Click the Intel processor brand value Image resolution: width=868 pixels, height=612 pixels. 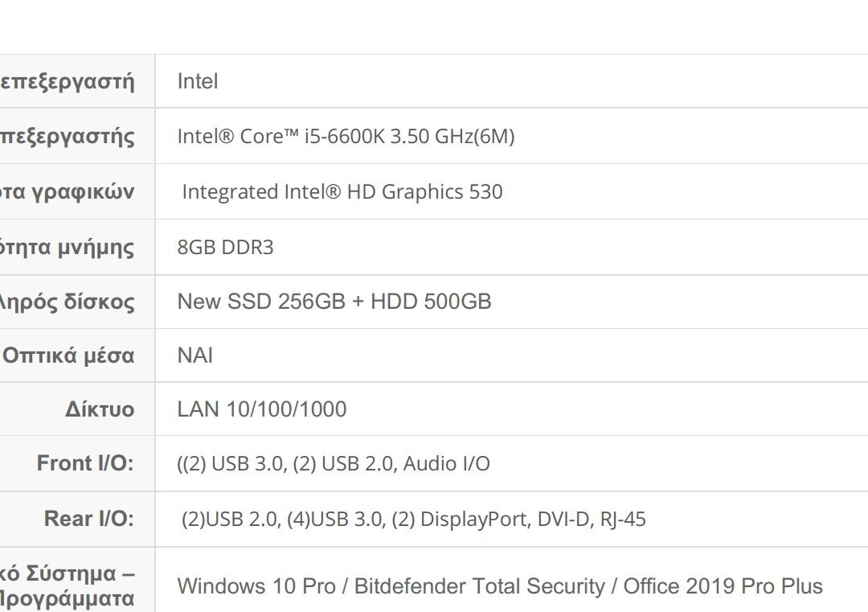click(x=198, y=81)
